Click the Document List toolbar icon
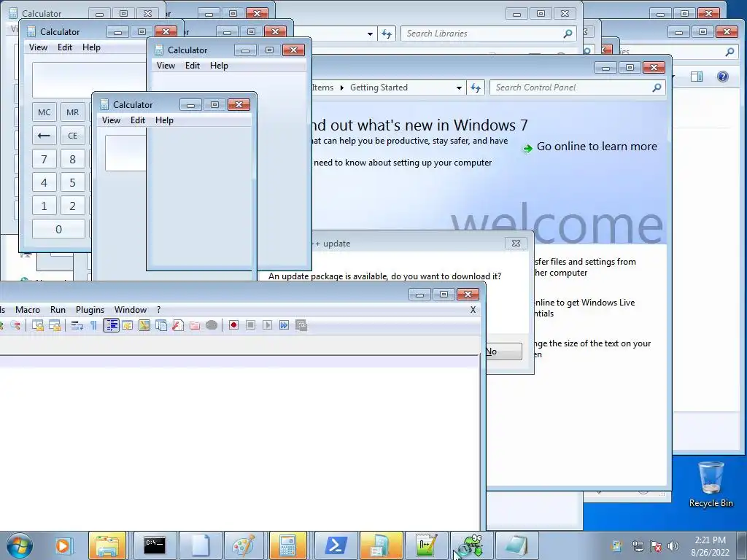The height and width of the screenshot is (560, 747). pyautogui.click(x=161, y=325)
